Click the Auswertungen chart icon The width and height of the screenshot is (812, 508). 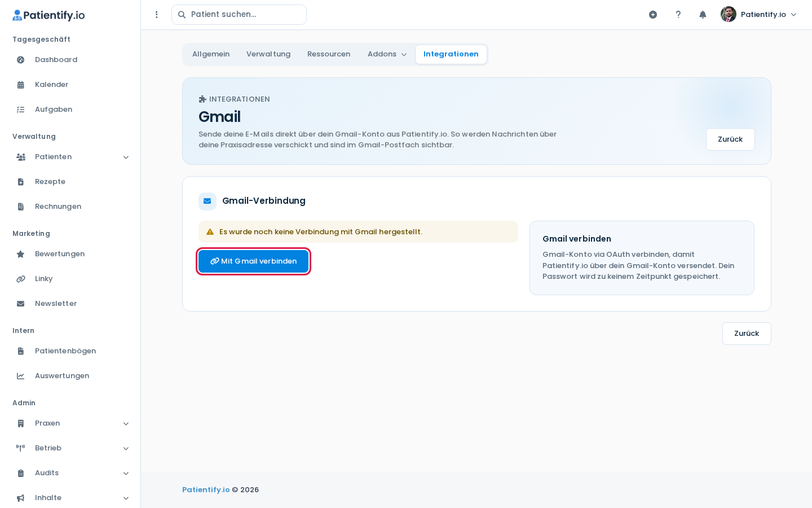click(x=21, y=376)
